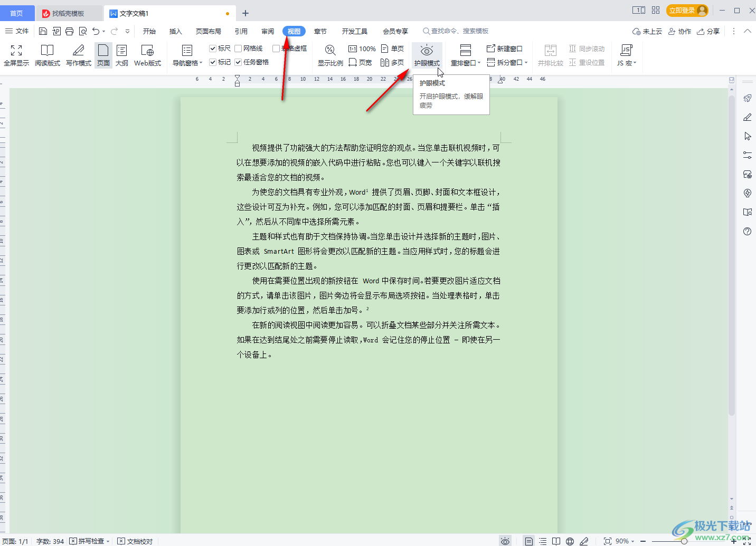
Task: Click 新建窗口 new window
Action: [505, 49]
